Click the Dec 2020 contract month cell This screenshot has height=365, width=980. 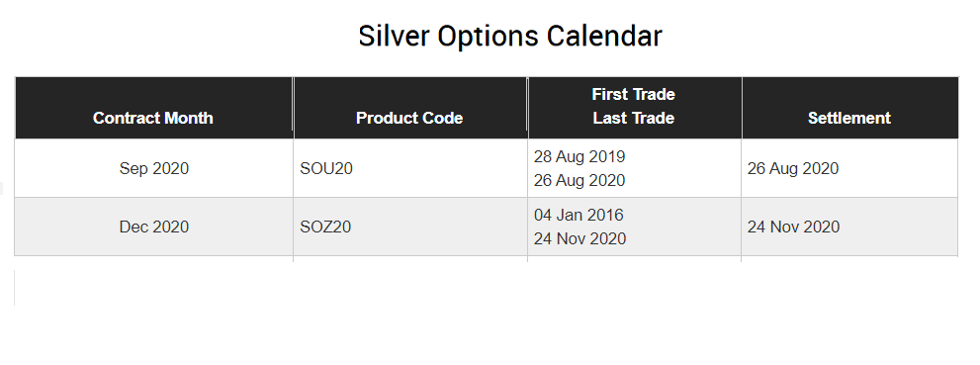click(153, 227)
